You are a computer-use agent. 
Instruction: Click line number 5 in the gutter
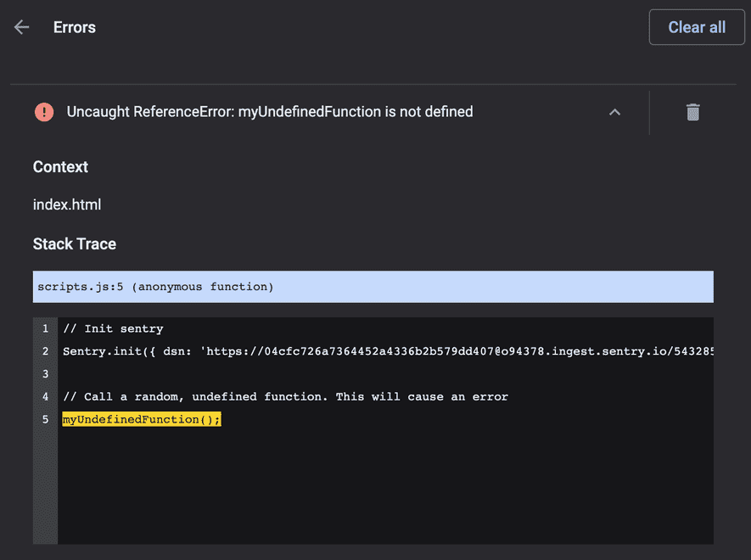[x=45, y=418]
